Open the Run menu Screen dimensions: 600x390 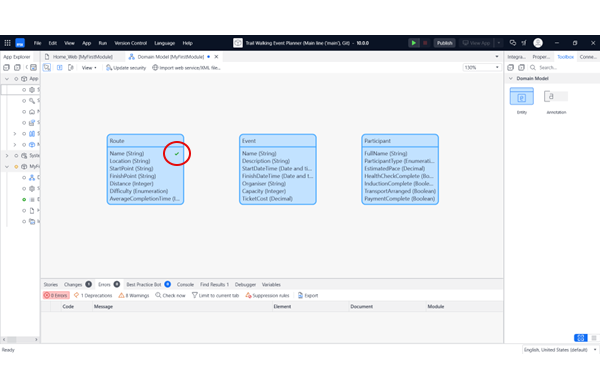click(103, 43)
